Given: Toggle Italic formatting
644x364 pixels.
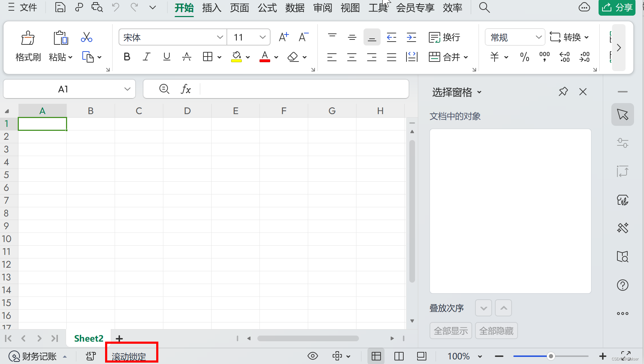Looking at the screenshot, I should pos(147,57).
